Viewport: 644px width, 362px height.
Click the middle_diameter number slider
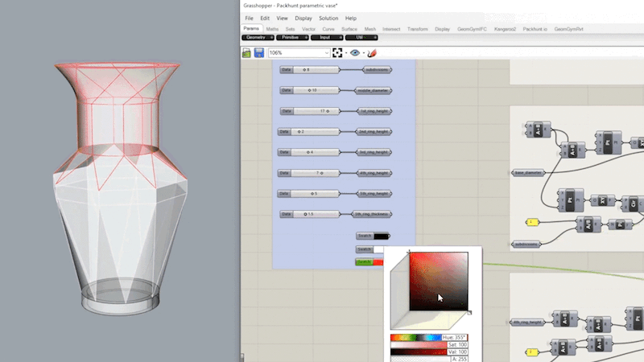coord(310,90)
